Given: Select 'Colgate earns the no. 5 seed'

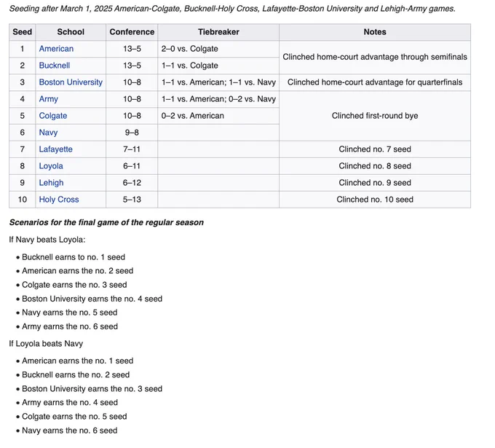Looking at the screenshot, I should point(74,417).
